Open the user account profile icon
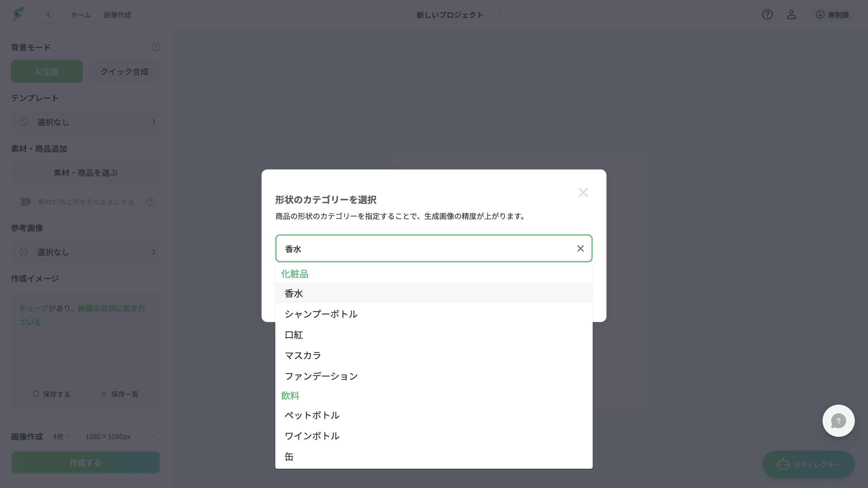This screenshot has height=488, width=868. coord(791,14)
